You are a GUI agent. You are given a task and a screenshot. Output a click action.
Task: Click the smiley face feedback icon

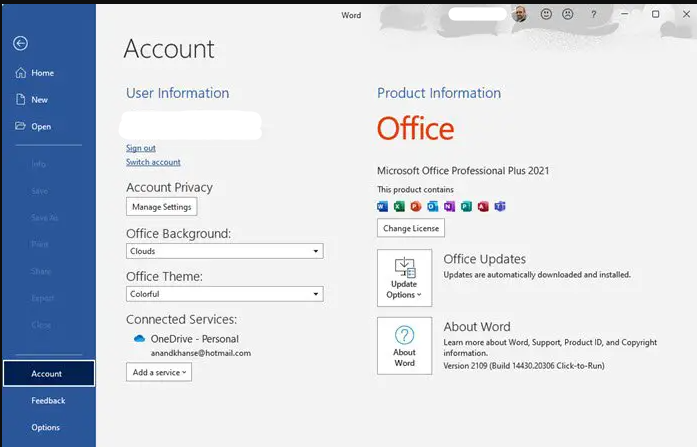pyautogui.click(x=546, y=14)
